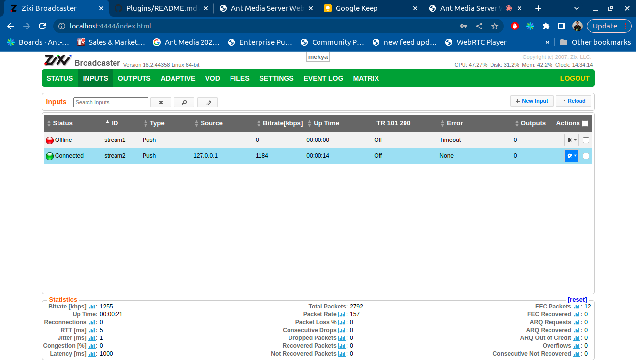Viewport: 636px width, 364px height.
Task: Click the [reset] statistics link
Action: (x=577, y=300)
